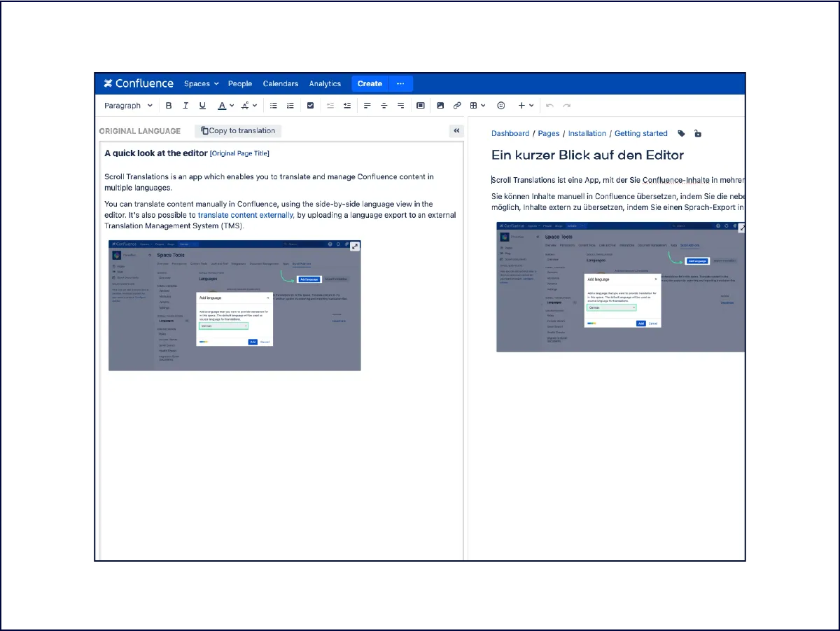This screenshot has height=631, width=840.
Task: Click the screenshot in the original language panel
Action: 234,305
